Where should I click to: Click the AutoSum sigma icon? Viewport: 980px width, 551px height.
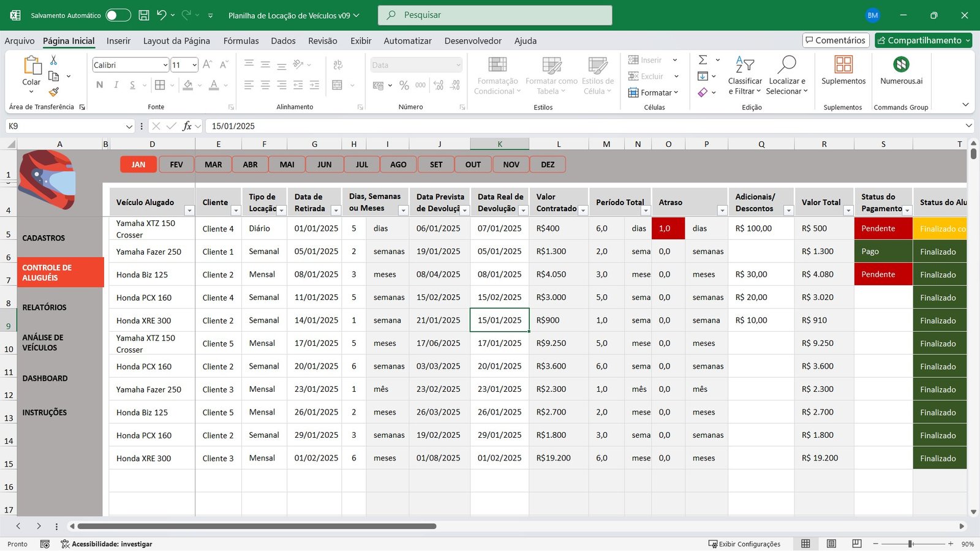point(703,60)
